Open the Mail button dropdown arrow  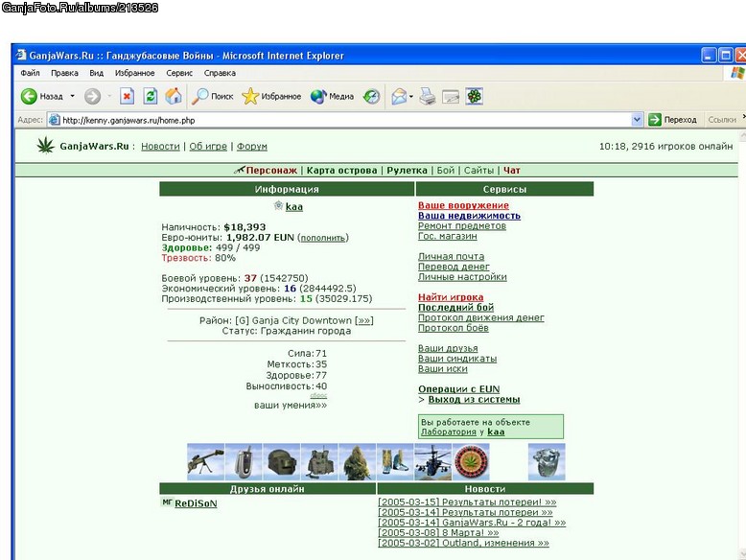coord(411,96)
